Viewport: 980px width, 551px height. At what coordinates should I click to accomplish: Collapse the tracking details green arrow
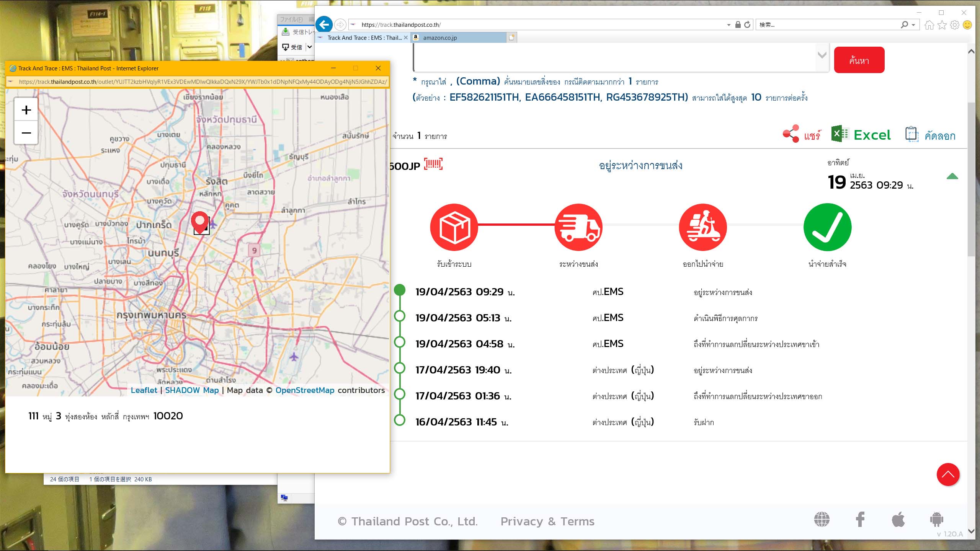(952, 176)
